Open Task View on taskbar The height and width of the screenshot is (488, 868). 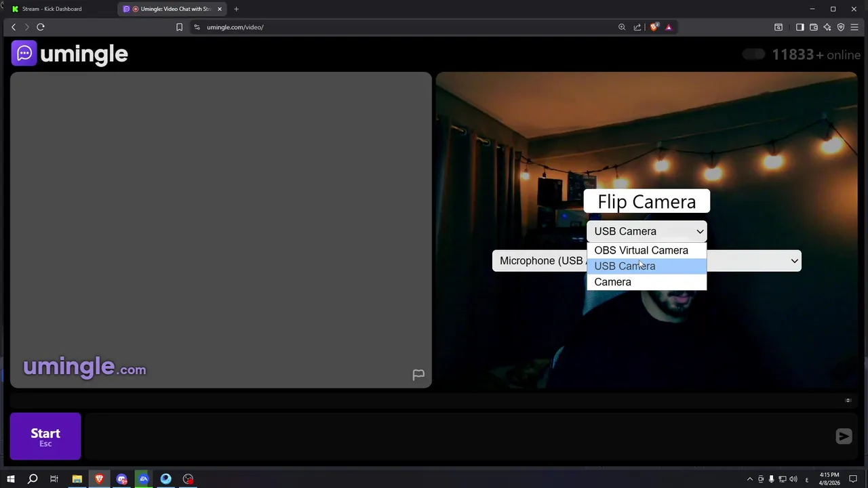[x=54, y=479]
